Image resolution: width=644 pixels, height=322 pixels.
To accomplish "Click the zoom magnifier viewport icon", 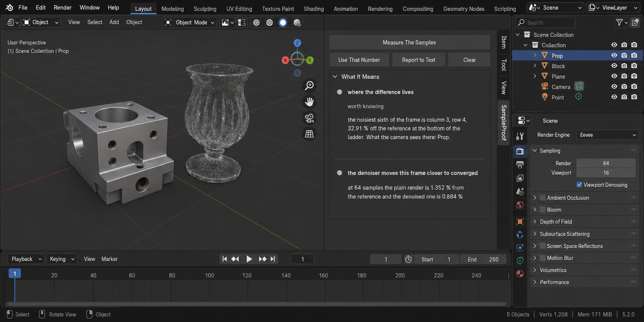I will 310,85.
